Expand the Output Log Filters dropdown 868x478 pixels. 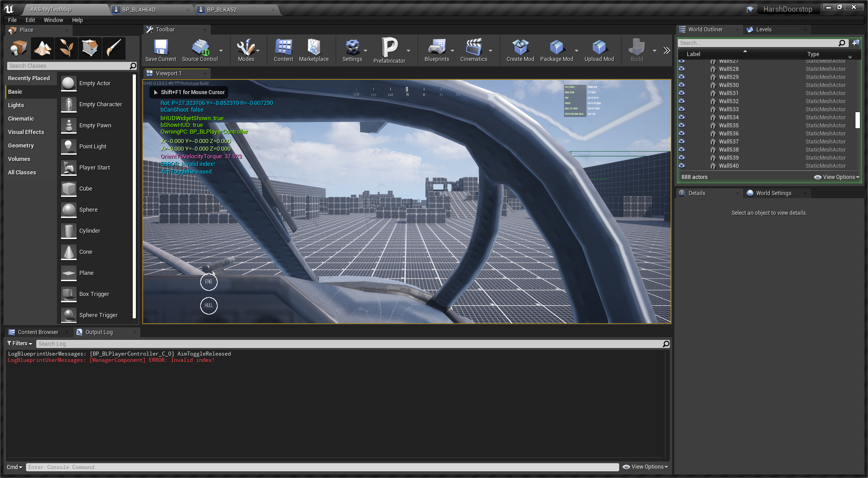coord(20,343)
